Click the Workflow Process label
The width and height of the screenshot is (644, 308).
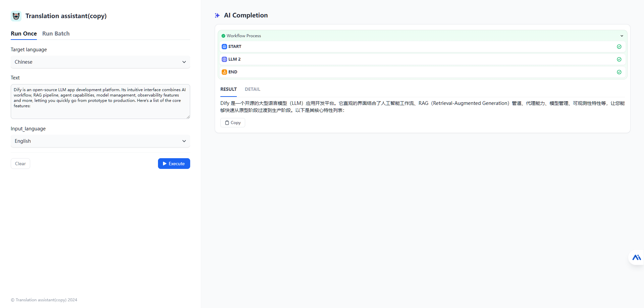244,36
